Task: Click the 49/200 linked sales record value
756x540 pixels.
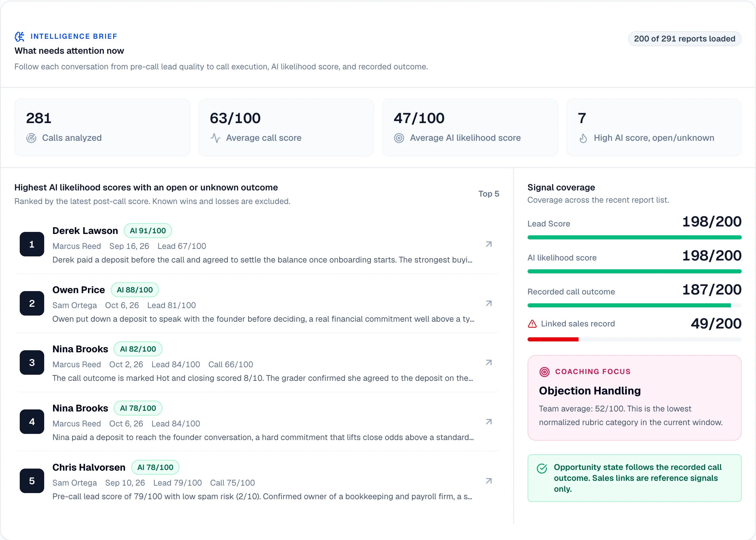Action: [716, 323]
